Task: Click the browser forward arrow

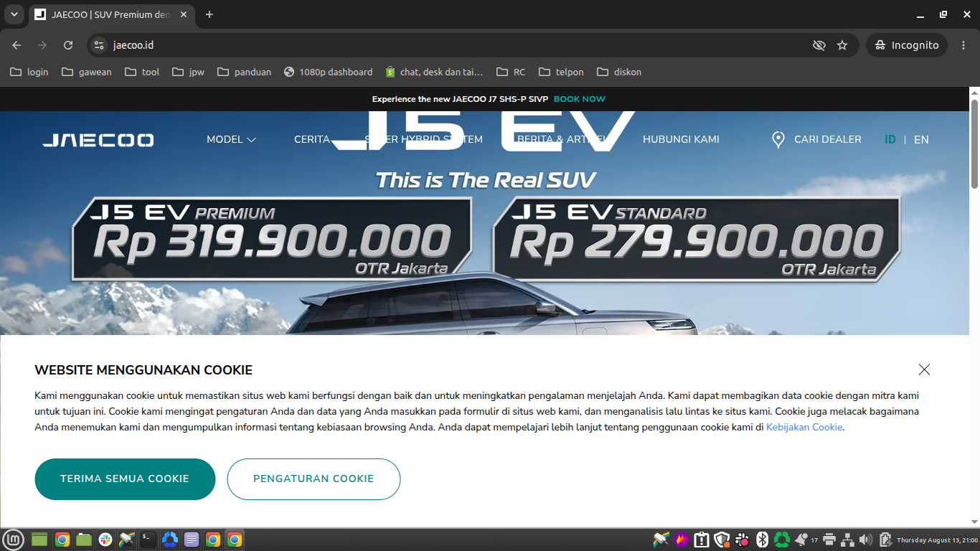Action: 42,45
